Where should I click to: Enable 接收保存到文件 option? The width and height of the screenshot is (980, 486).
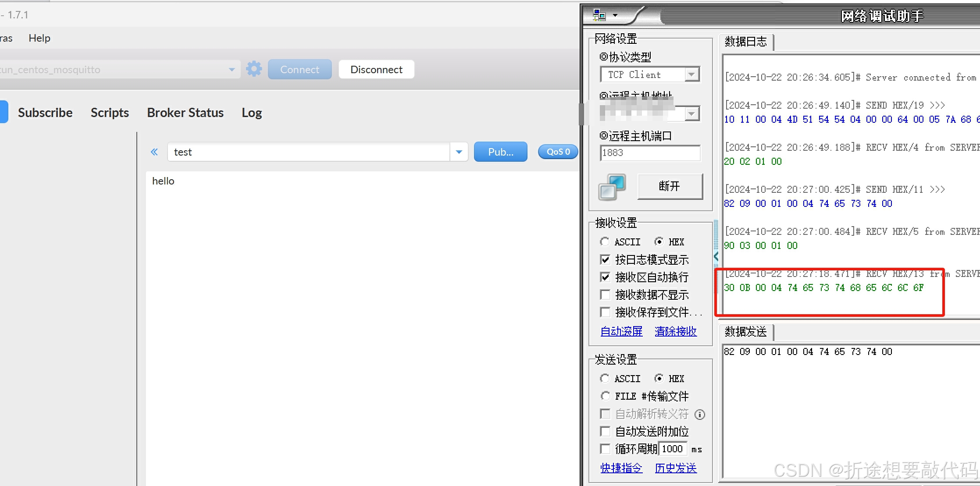(605, 312)
